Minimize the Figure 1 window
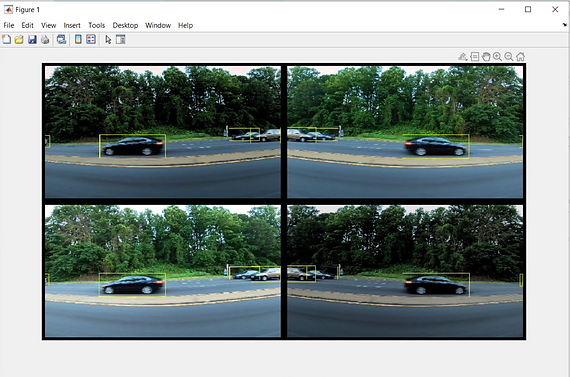This screenshot has width=570, height=377. [501, 9]
